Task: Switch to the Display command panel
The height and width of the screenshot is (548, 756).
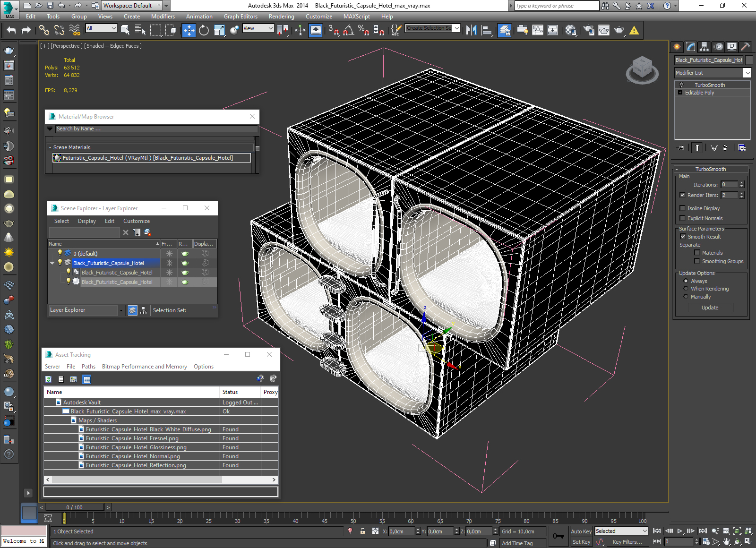Action: pyautogui.click(x=732, y=46)
